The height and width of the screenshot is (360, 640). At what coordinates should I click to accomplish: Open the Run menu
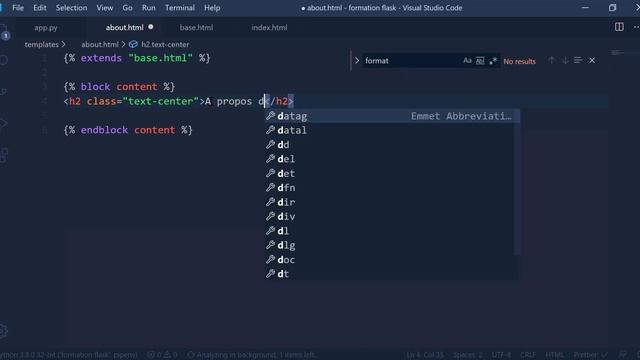click(149, 8)
